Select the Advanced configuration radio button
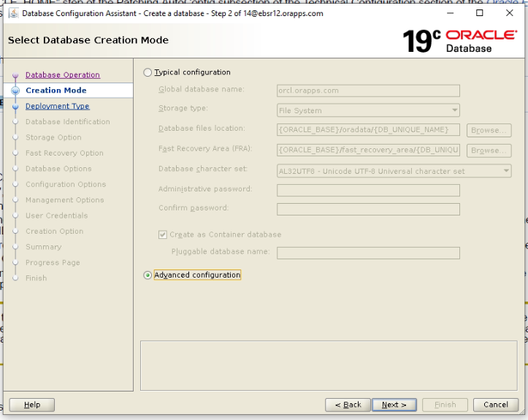The width and height of the screenshot is (528, 420). tap(148, 275)
